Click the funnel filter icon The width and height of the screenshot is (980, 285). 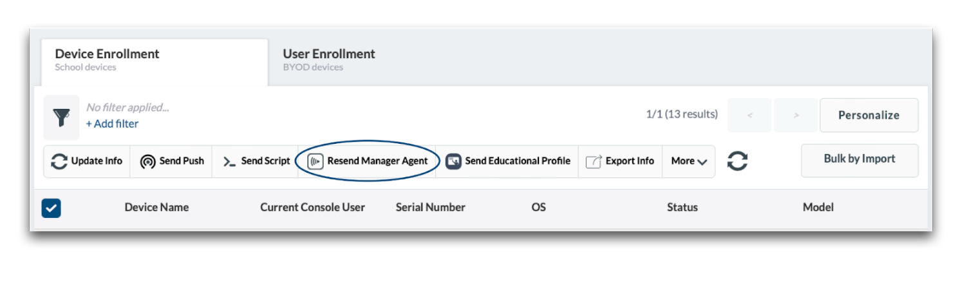pos(61,117)
